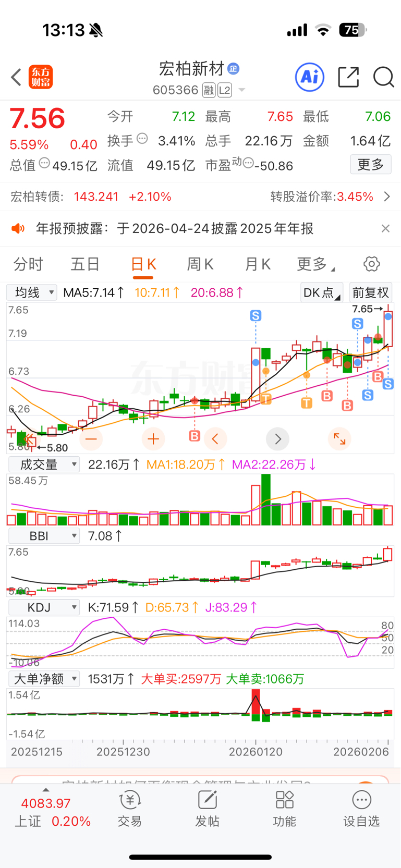This screenshot has width=401, height=868.
Task: Tap the top S sell marker
Action: pos(256,315)
